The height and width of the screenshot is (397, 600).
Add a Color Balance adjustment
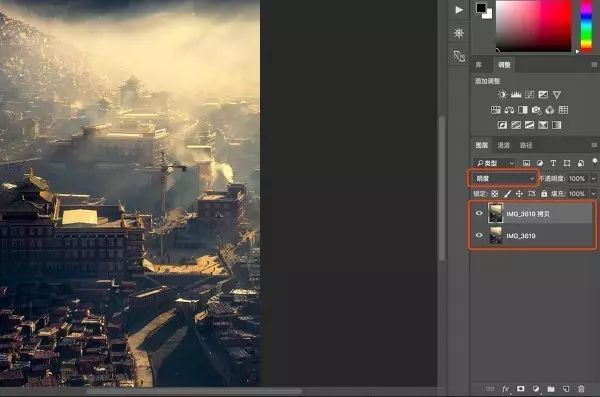click(509, 110)
